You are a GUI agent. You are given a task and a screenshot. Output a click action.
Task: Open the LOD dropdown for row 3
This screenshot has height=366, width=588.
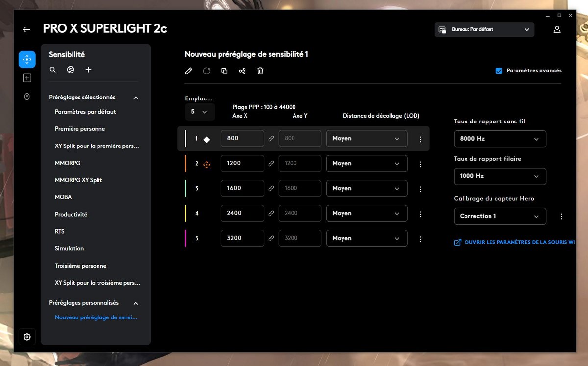click(x=367, y=189)
